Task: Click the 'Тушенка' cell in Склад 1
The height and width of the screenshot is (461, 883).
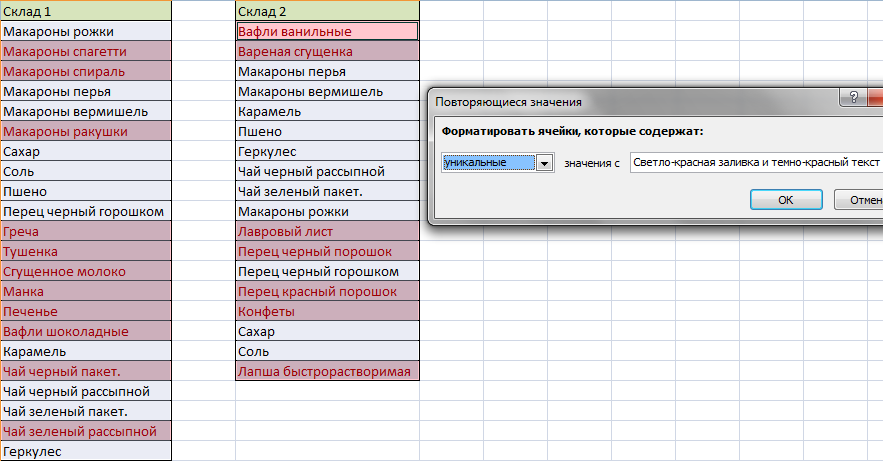Action: coord(85,251)
